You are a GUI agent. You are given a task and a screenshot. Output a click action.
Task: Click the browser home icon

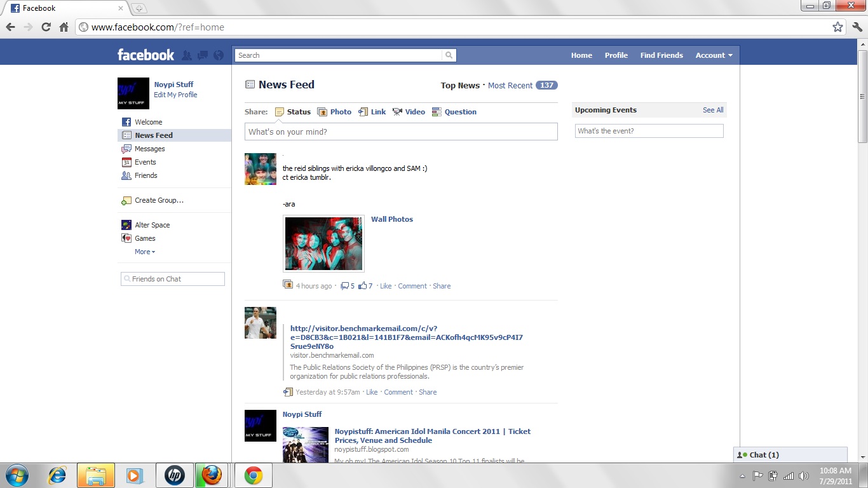point(64,27)
